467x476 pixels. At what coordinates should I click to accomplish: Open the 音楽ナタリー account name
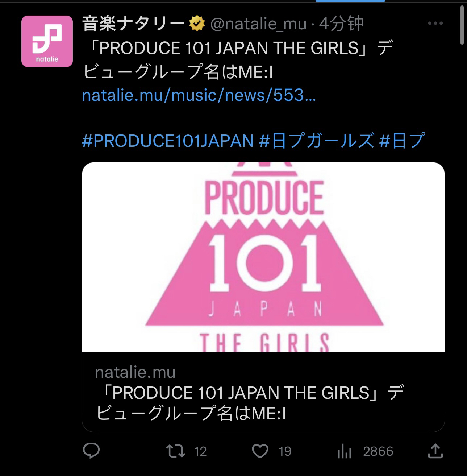[134, 24]
